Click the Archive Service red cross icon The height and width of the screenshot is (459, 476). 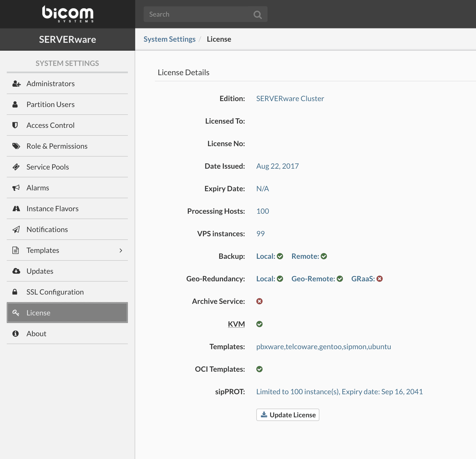click(x=259, y=301)
